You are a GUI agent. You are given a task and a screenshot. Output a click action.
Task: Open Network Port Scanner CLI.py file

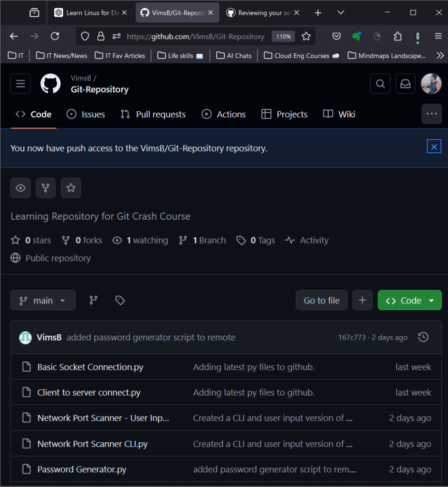93,444
